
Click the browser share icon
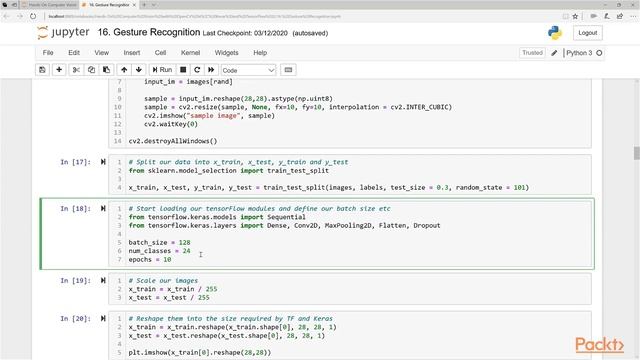pos(620,16)
